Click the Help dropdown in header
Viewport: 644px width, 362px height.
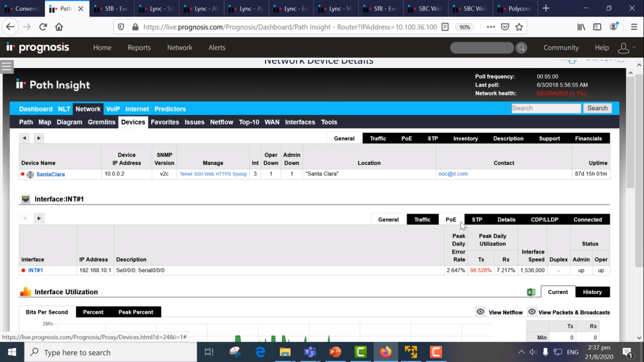click(x=602, y=48)
